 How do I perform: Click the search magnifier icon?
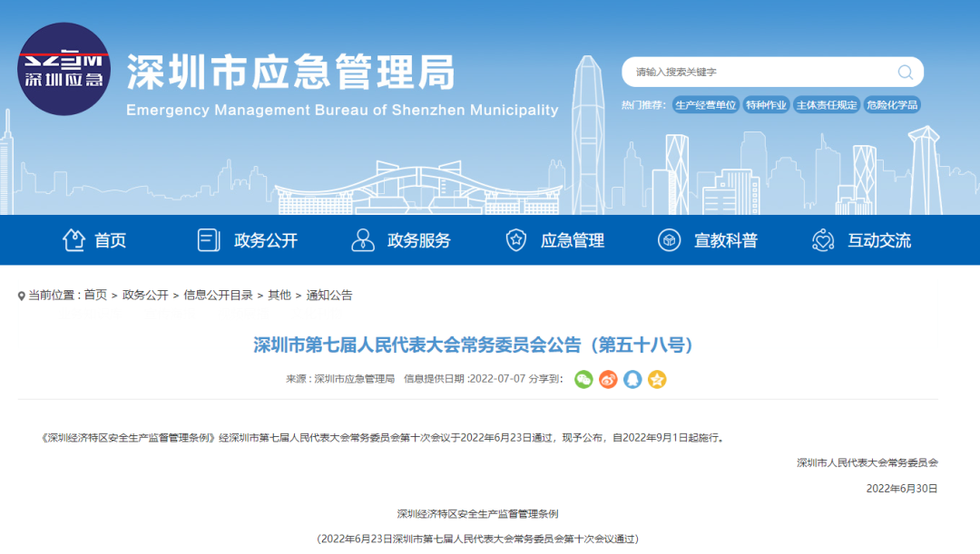[905, 73]
